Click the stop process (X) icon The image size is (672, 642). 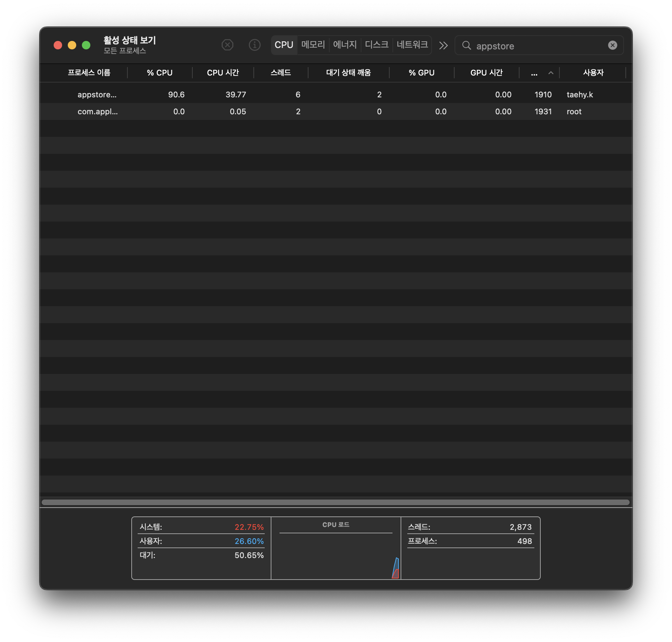point(227,45)
